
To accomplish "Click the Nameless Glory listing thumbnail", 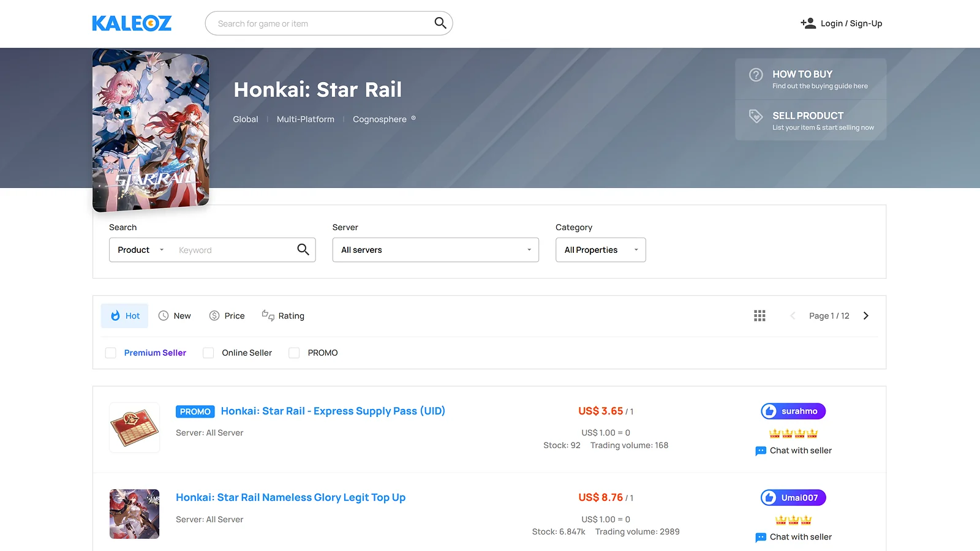I will click(x=134, y=514).
